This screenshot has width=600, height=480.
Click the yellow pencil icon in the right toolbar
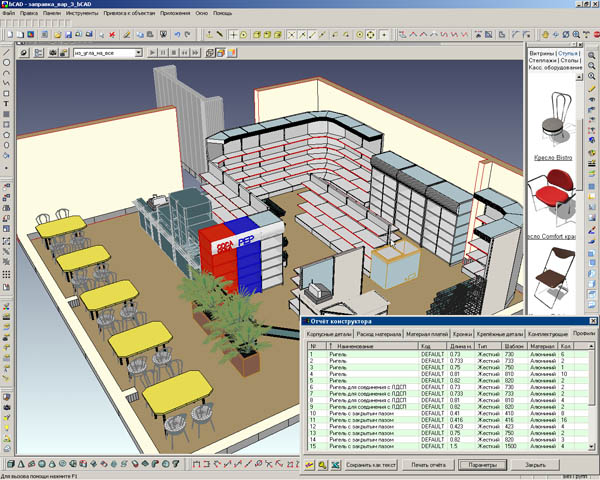coord(592,89)
